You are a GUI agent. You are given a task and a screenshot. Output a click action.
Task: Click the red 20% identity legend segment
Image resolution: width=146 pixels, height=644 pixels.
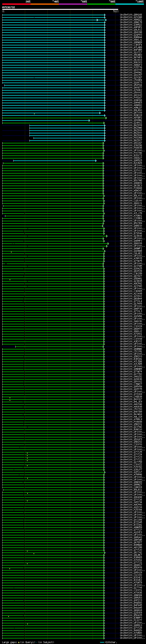tap(16, 4)
